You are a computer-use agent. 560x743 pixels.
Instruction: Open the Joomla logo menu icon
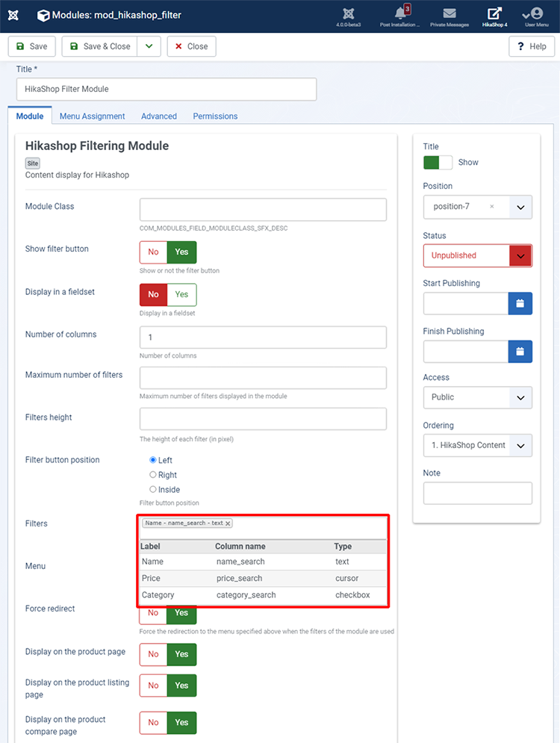click(x=13, y=15)
